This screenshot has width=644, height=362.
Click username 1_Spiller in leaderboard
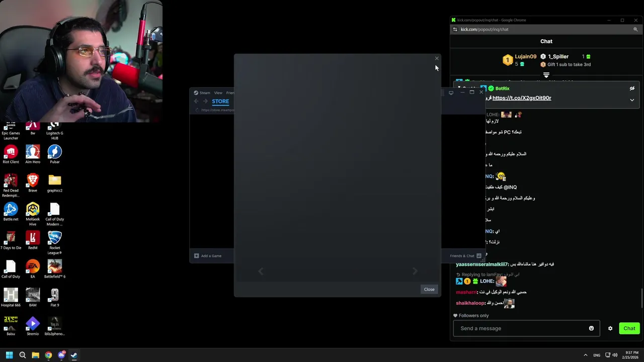558,57
